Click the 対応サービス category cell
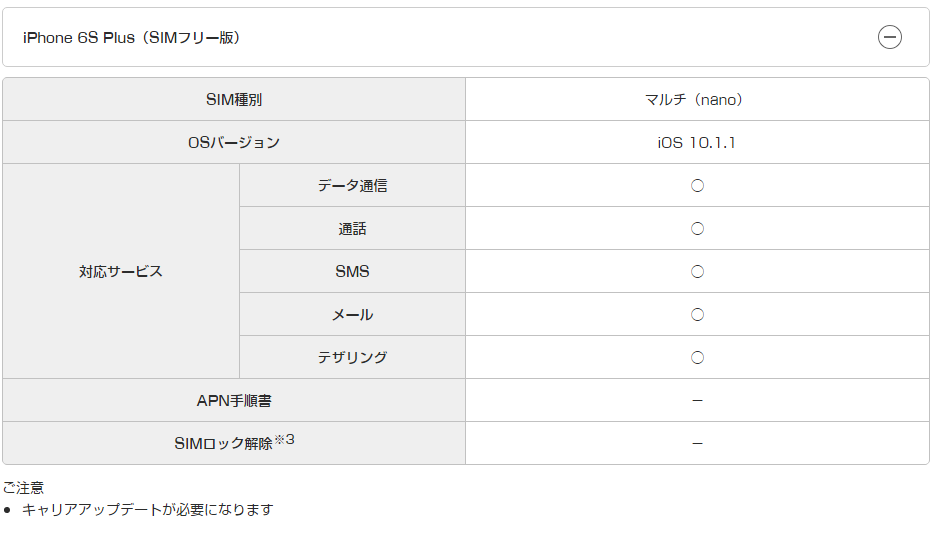This screenshot has height=533, width=938. 121,271
